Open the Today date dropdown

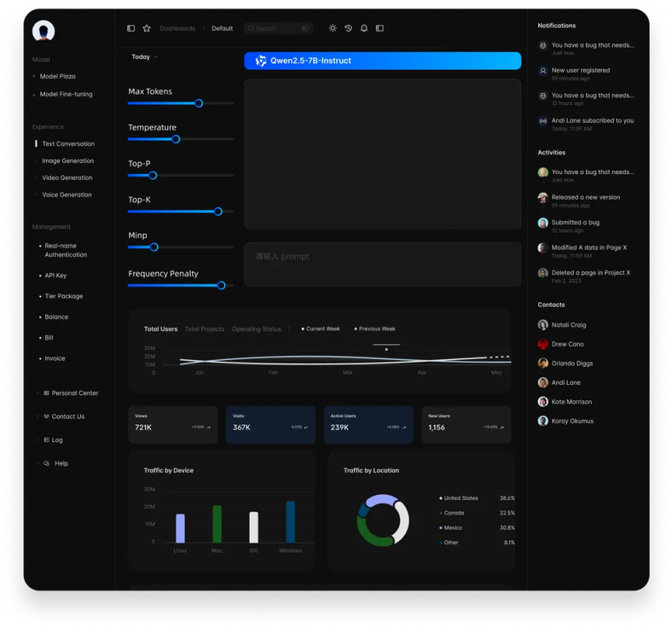[x=145, y=57]
